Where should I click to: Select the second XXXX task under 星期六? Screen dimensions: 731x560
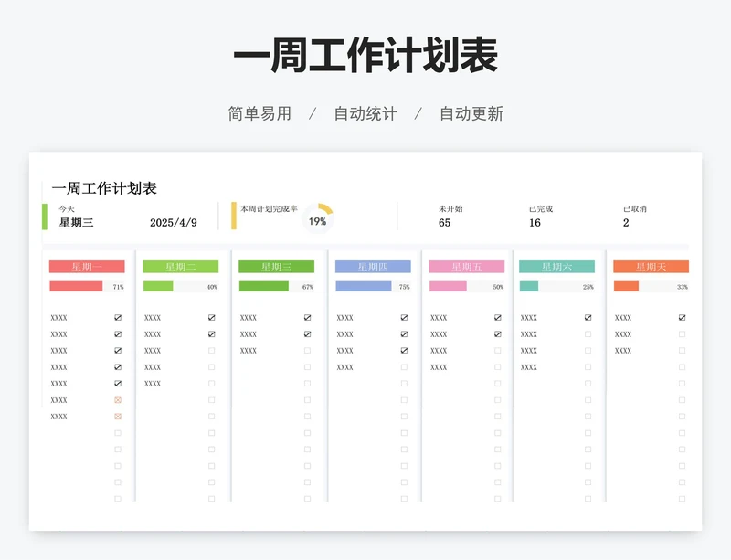(x=529, y=333)
